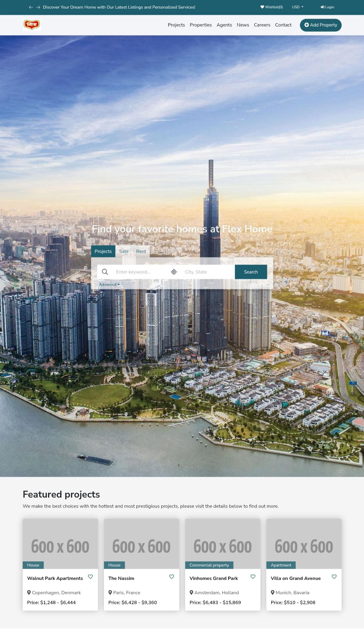Open the Wishlist heart link
Image resolution: width=364 pixels, height=634 pixels.
pyautogui.click(x=272, y=7)
